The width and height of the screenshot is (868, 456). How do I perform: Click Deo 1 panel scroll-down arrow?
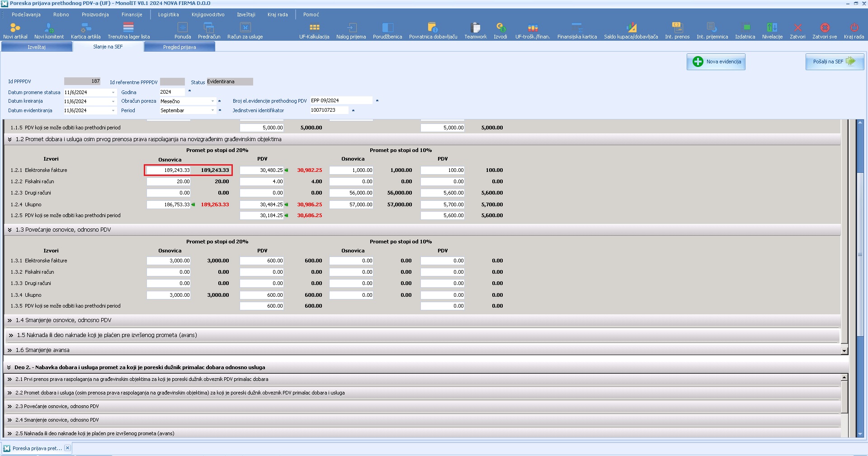[844, 351]
